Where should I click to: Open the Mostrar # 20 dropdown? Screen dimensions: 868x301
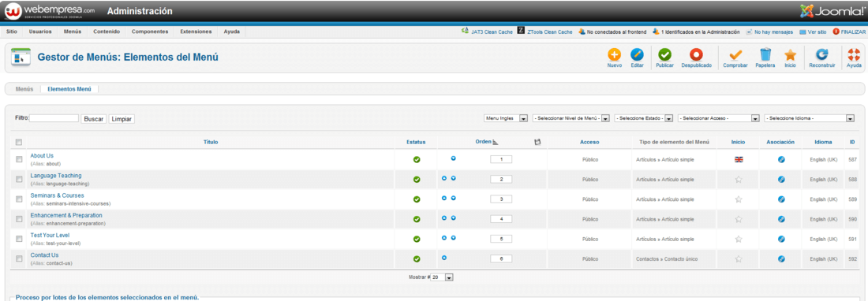point(443,277)
